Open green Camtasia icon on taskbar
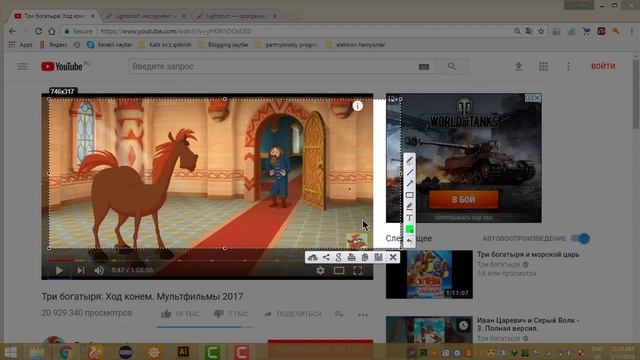Viewport: 640px width, 360px height. click(212, 352)
